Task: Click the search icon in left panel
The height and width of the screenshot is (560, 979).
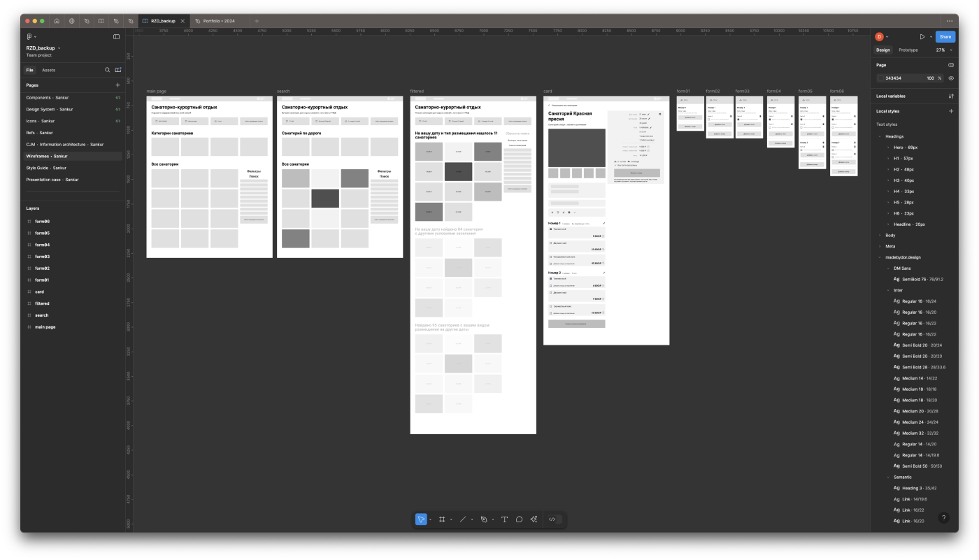Action: (x=107, y=70)
